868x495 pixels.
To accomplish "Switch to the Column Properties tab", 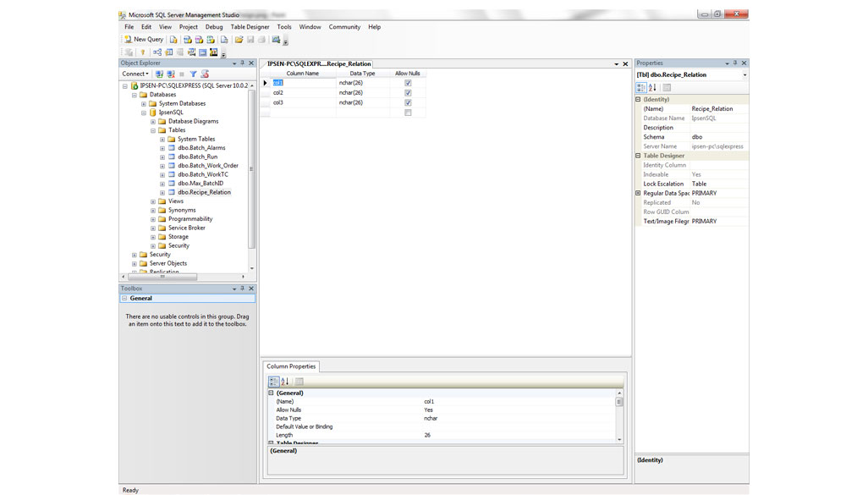I will (290, 366).
